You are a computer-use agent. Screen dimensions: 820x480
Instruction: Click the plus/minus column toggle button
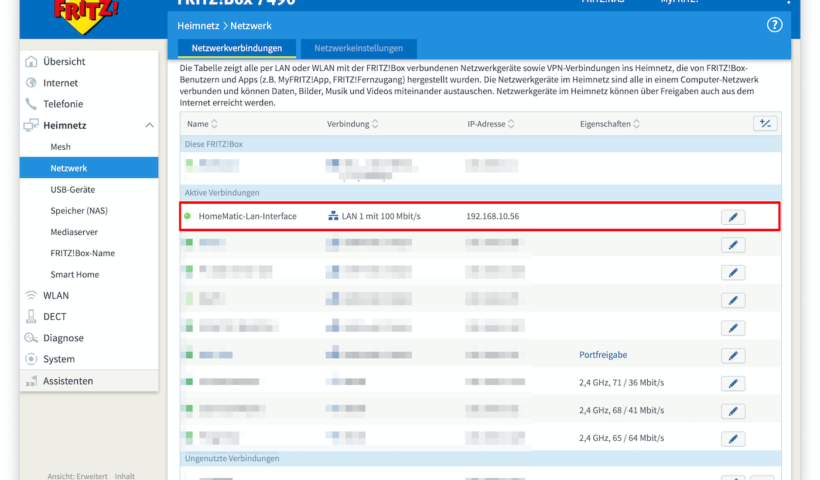pyautogui.click(x=765, y=124)
